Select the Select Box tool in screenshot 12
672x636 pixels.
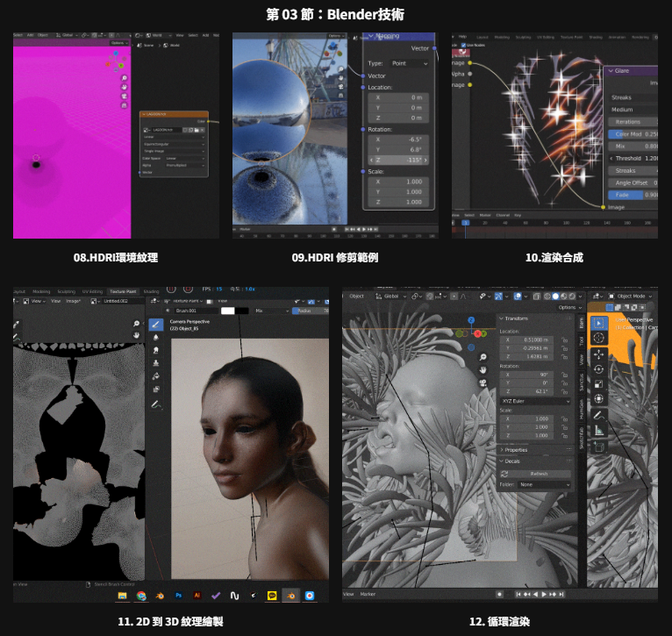coord(598,323)
